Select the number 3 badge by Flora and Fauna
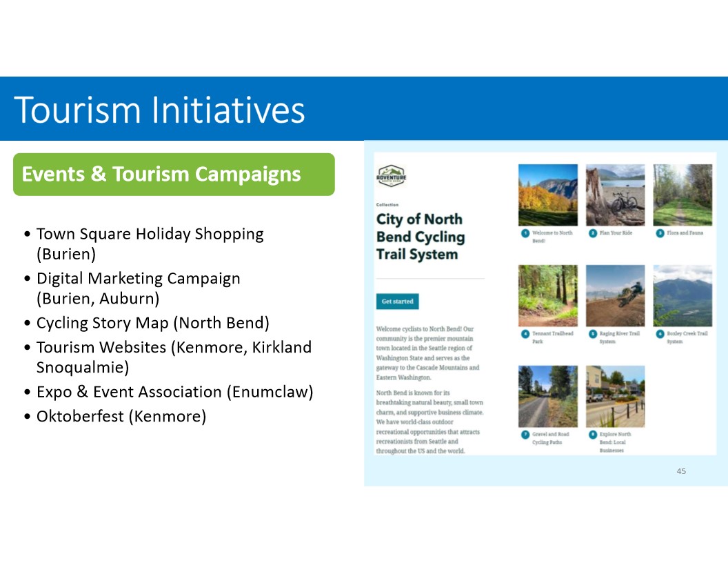The width and height of the screenshot is (728, 563). tap(660, 233)
